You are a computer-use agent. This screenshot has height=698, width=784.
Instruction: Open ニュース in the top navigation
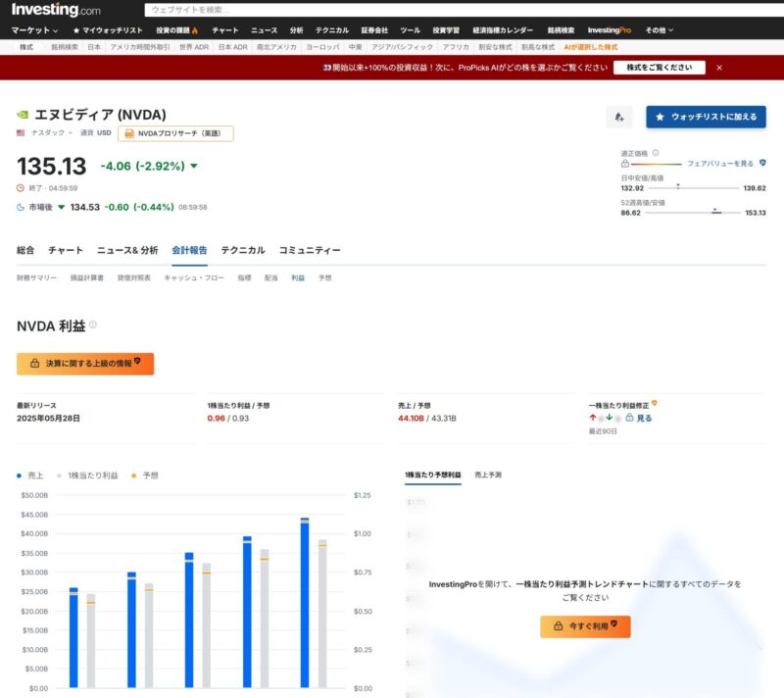click(264, 30)
